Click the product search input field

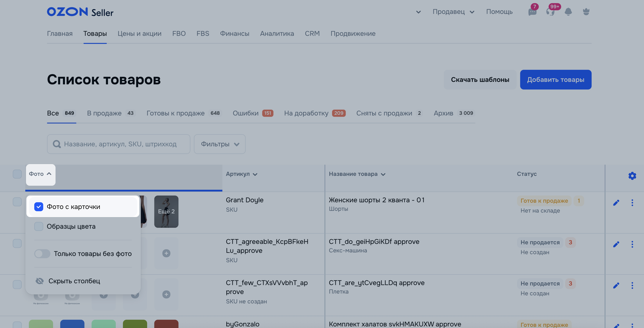tap(120, 144)
